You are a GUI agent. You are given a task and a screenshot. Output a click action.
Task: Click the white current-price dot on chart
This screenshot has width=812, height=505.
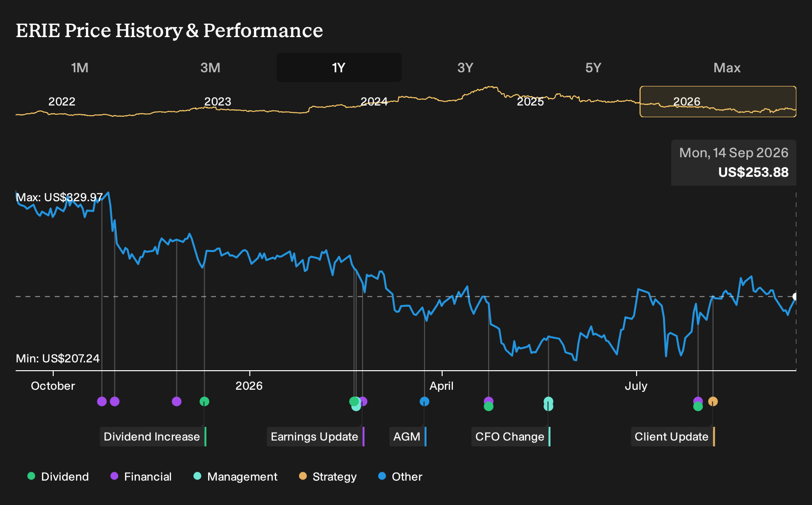click(795, 296)
